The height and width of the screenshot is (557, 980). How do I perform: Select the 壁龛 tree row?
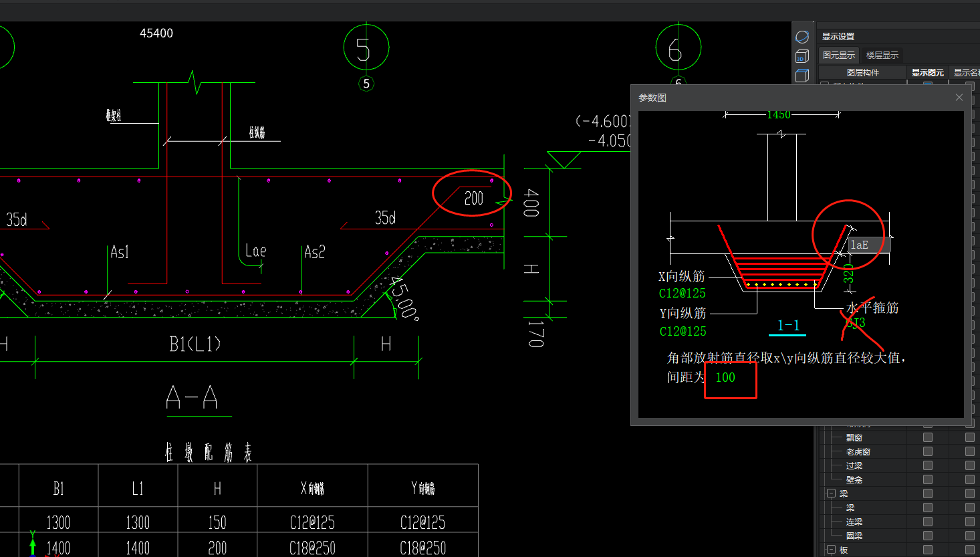point(854,479)
